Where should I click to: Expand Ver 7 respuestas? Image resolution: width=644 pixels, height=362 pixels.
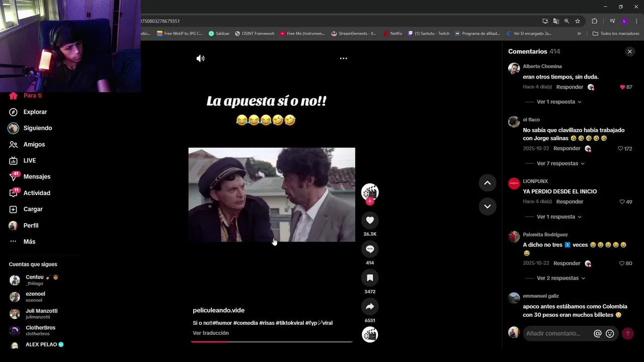pos(560,163)
